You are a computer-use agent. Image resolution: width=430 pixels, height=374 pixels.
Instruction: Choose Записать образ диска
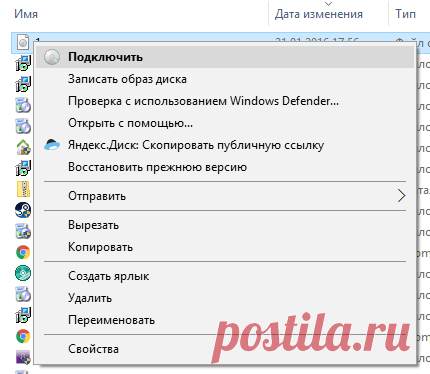coord(225,79)
